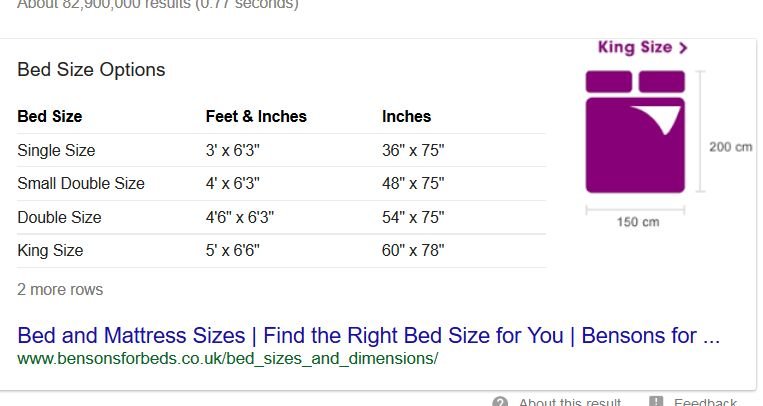Select the King Size table row label
763x406 pixels.
click(x=50, y=250)
